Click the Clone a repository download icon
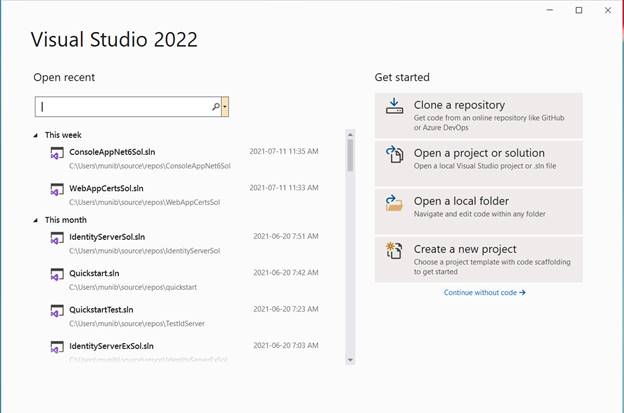 [x=394, y=106]
